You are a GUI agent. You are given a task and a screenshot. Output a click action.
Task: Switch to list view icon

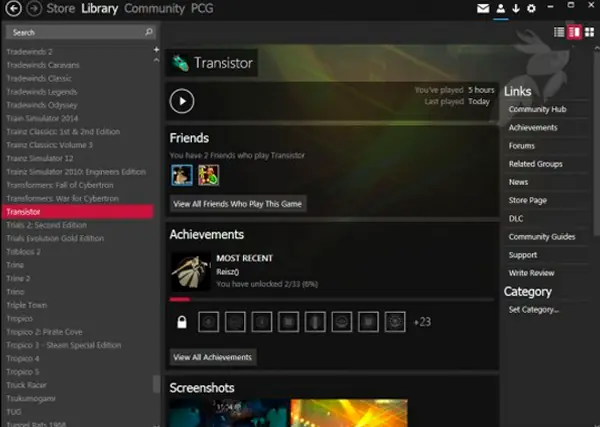[559, 32]
